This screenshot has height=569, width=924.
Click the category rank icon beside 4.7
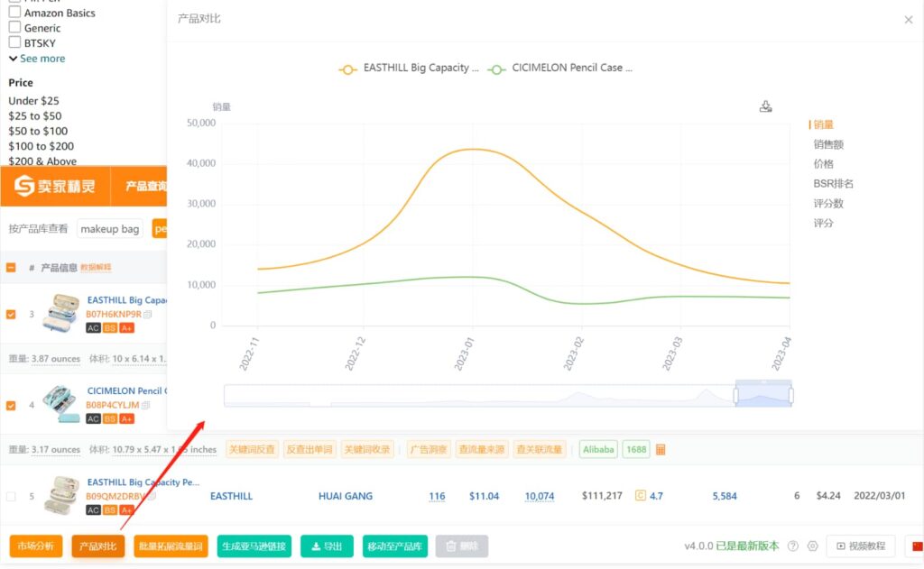(640, 495)
